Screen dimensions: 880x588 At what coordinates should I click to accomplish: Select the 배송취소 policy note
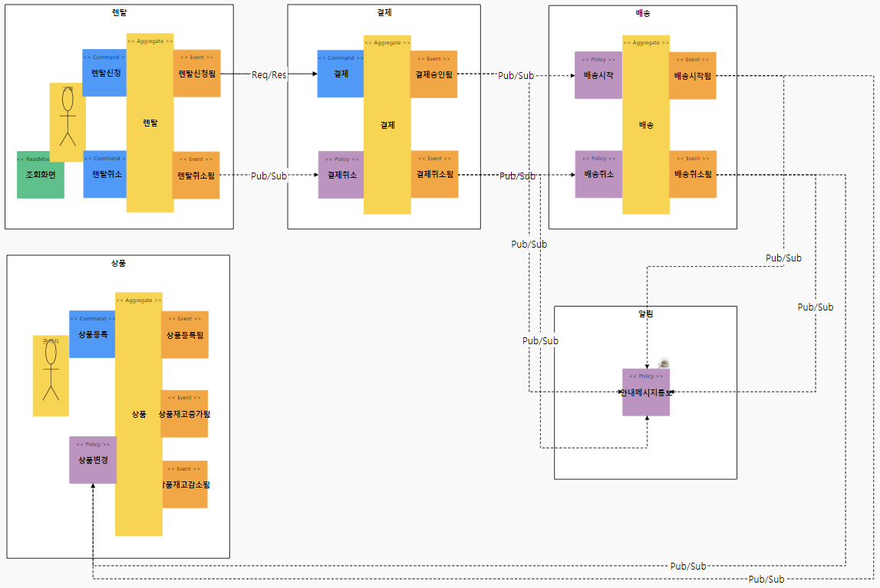[x=599, y=174]
